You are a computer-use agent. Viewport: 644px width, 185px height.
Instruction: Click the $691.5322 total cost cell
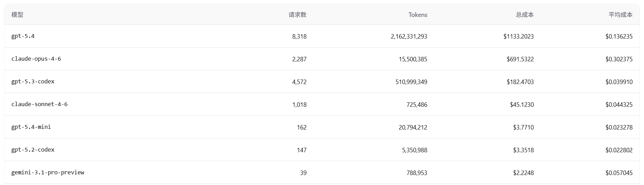coord(520,59)
